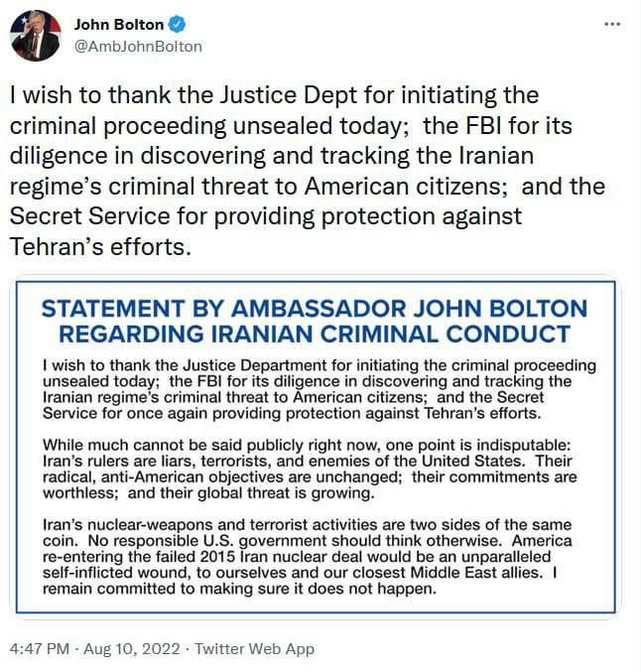
Task: Click the blue verified badge
Action: 176,25
